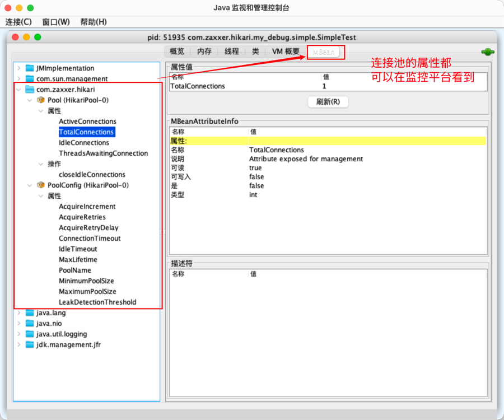This screenshot has width=504, height=420.
Task: Click the Pool (HikariPool-0) MBean icon
Action: 40,100
